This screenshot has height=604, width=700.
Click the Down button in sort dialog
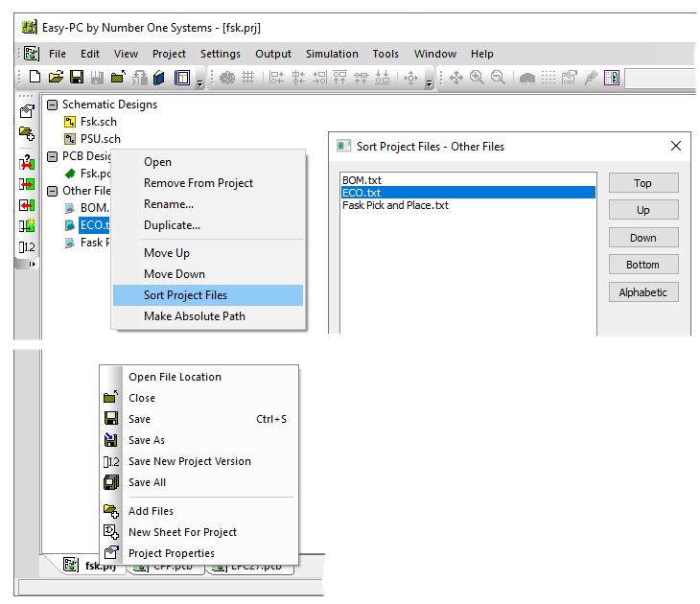pos(643,238)
